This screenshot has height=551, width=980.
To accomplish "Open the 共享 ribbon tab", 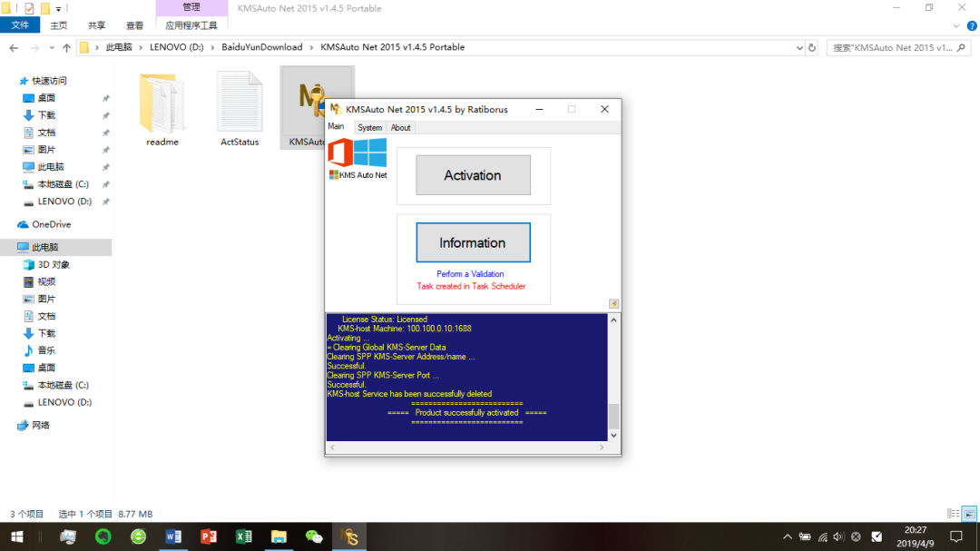I will tap(96, 25).
